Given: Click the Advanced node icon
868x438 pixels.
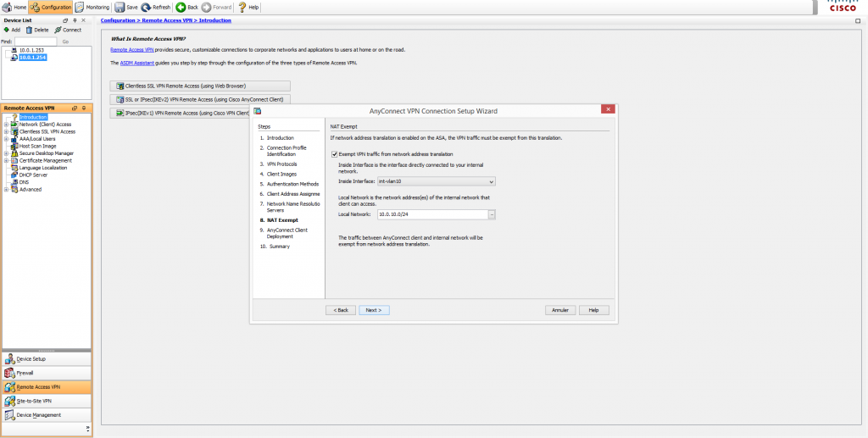Looking at the screenshot, I should [x=14, y=189].
